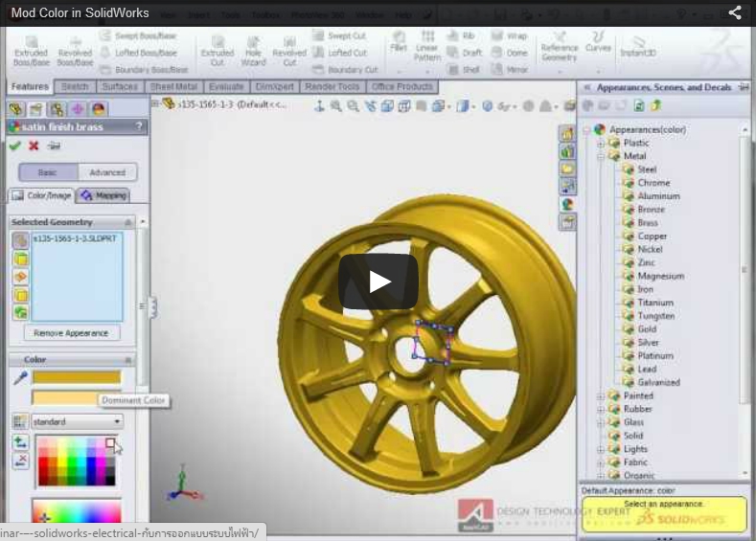Click the Zoom to Fit view icon
This screenshot has width=756, height=541.
(336, 105)
